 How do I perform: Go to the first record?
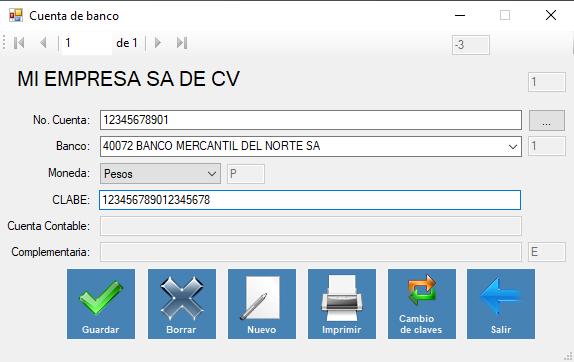[x=19, y=43]
